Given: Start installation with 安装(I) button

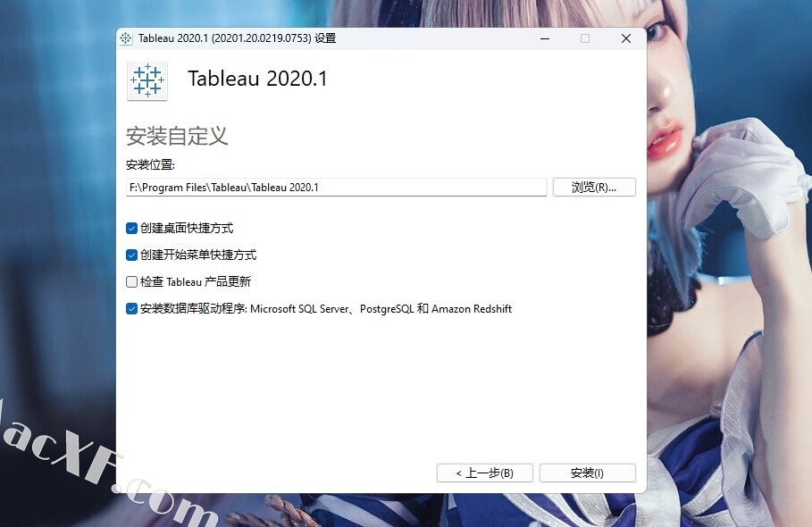Looking at the screenshot, I should click(x=587, y=473).
